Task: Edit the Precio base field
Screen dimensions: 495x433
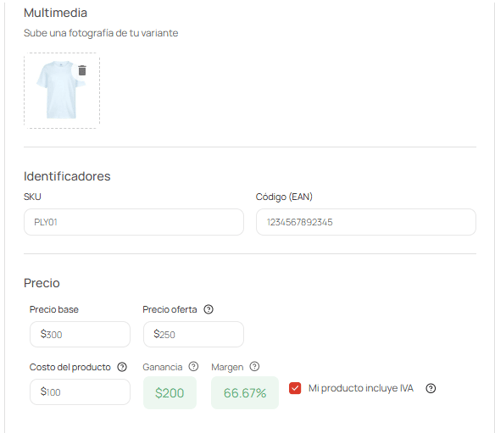Action: (x=80, y=334)
